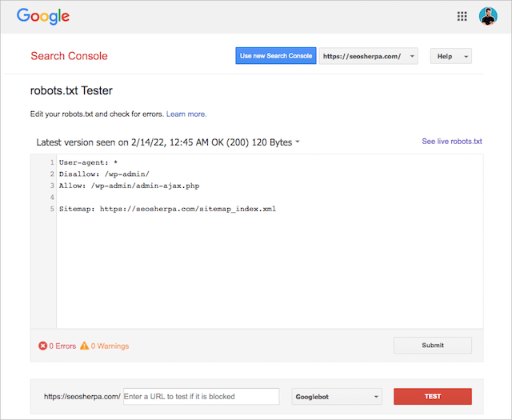Click the Allow: /wp-admin/admin-ajax.php line
Image resolution: width=512 pixels, height=420 pixels.
click(x=130, y=186)
